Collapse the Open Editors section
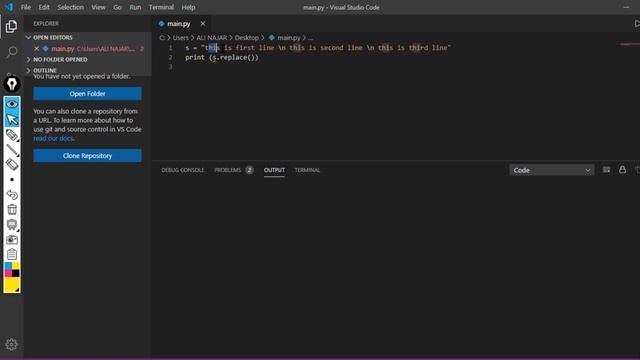The height and width of the screenshot is (360, 640). [x=29, y=37]
